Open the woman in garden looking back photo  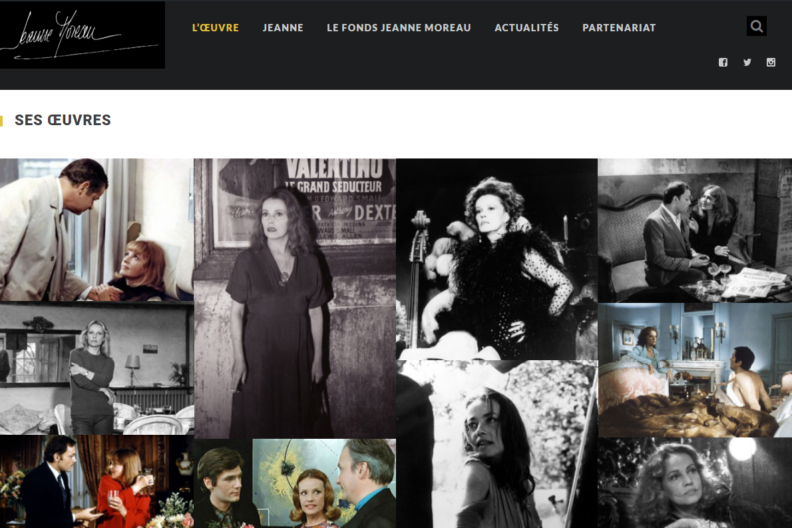(497, 444)
